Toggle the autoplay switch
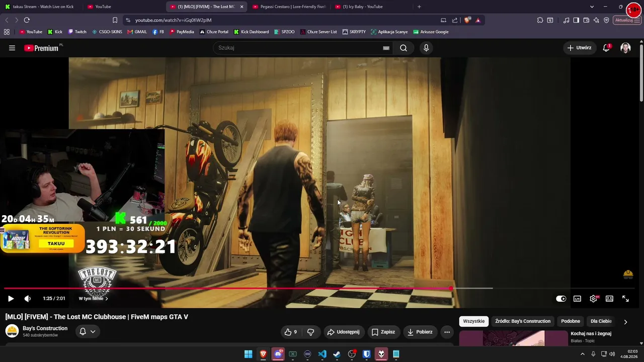This screenshot has width=644, height=362. point(561,299)
